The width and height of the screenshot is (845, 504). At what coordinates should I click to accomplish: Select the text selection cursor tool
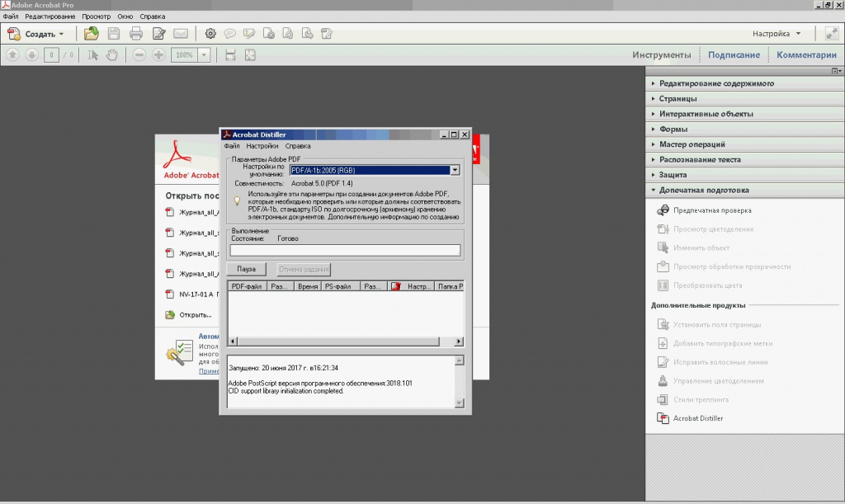point(92,55)
